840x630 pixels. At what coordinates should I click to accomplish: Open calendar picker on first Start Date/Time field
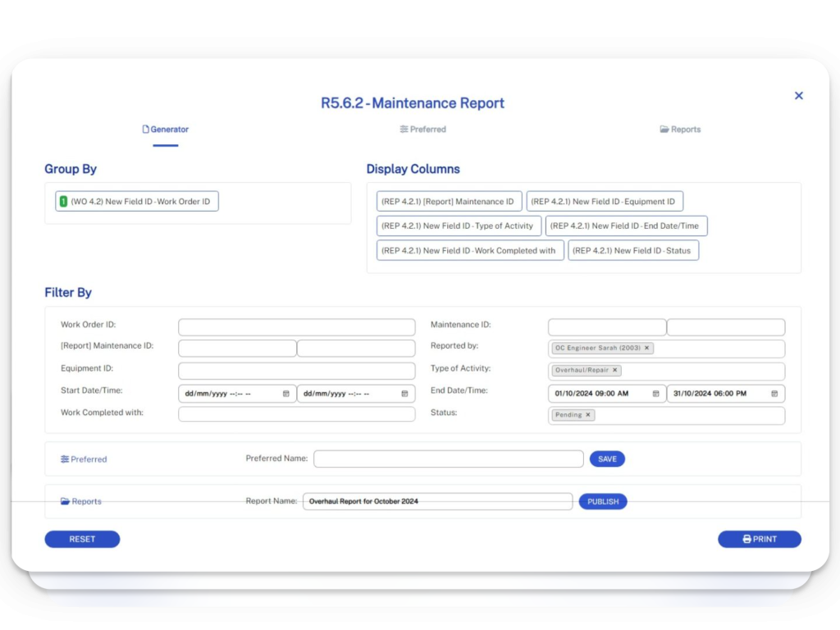286,394
